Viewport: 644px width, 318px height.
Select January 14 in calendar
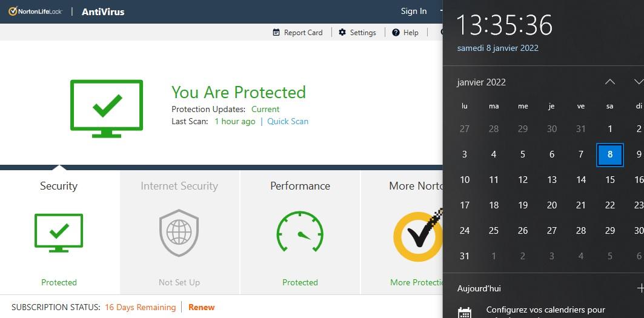(x=581, y=179)
